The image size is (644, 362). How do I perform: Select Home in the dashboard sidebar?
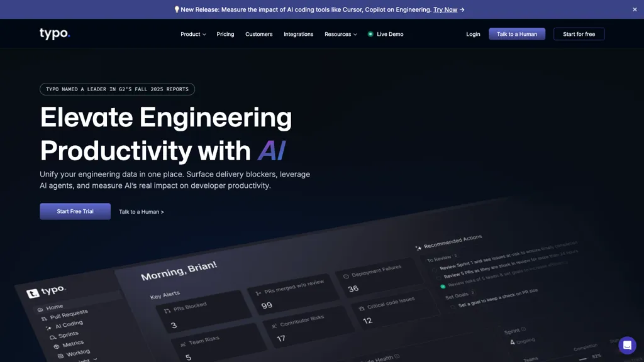(54, 307)
